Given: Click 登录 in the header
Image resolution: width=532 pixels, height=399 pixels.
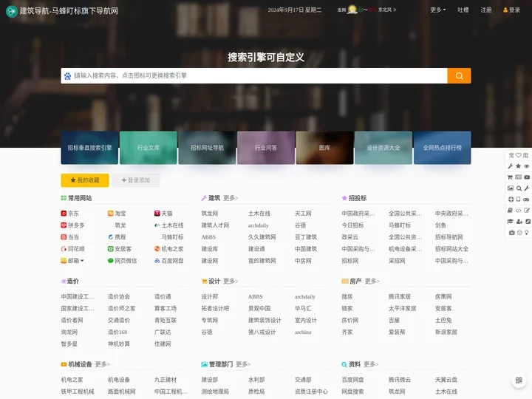Looking at the screenshot, I should point(511,10).
